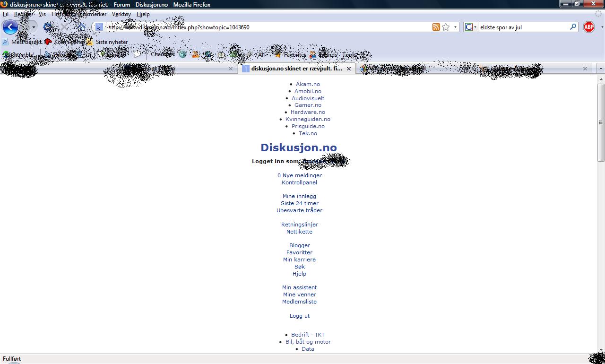Open the Hjelp page link
This screenshot has height=364, width=605.
point(300,274)
